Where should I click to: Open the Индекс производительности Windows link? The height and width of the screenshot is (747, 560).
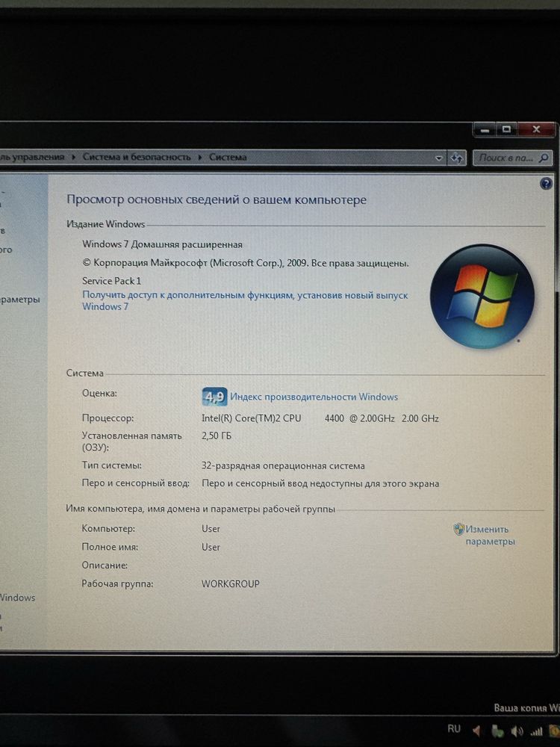[314, 397]
